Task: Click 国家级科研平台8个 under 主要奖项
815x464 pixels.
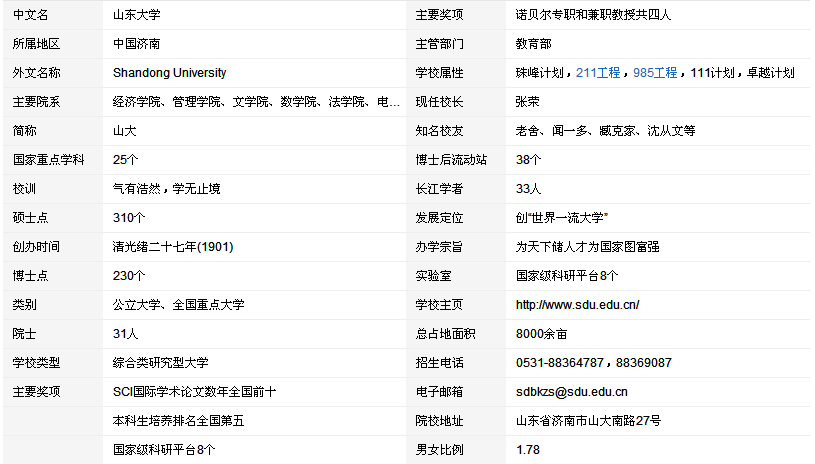Action: [164, 450]
